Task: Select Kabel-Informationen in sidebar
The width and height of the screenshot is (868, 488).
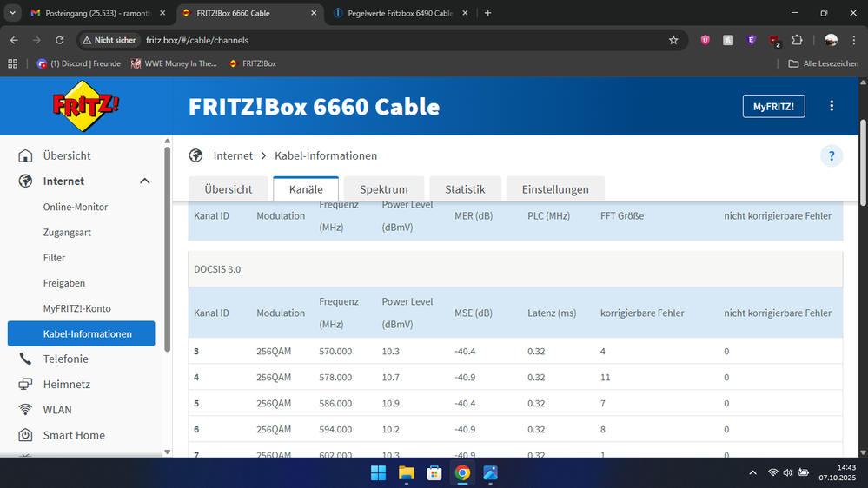Action: (x=82, y=333)
